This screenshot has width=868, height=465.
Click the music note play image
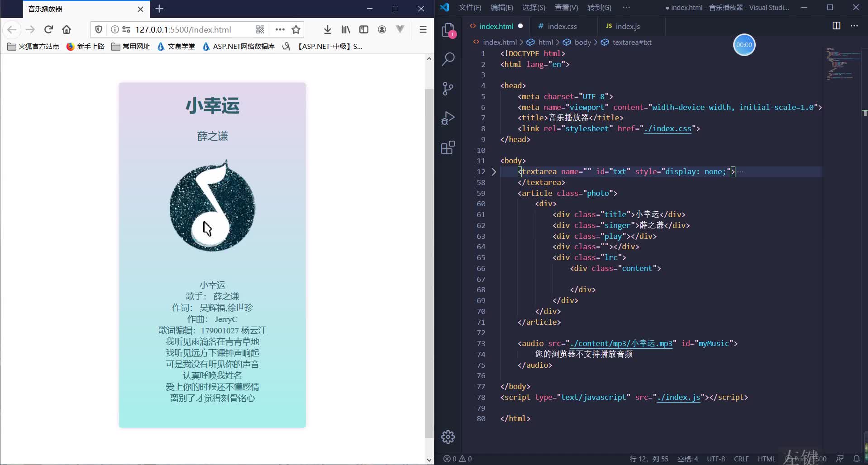click(x=212, y=205)
